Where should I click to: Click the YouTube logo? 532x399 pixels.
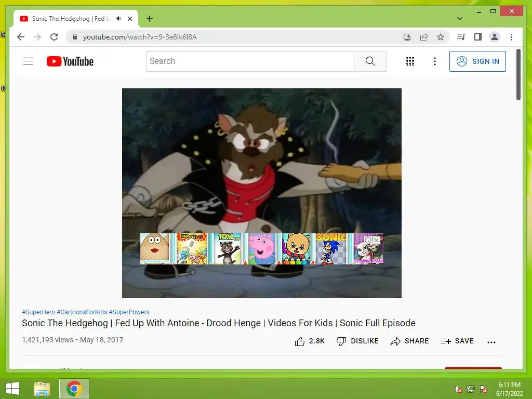70,61
